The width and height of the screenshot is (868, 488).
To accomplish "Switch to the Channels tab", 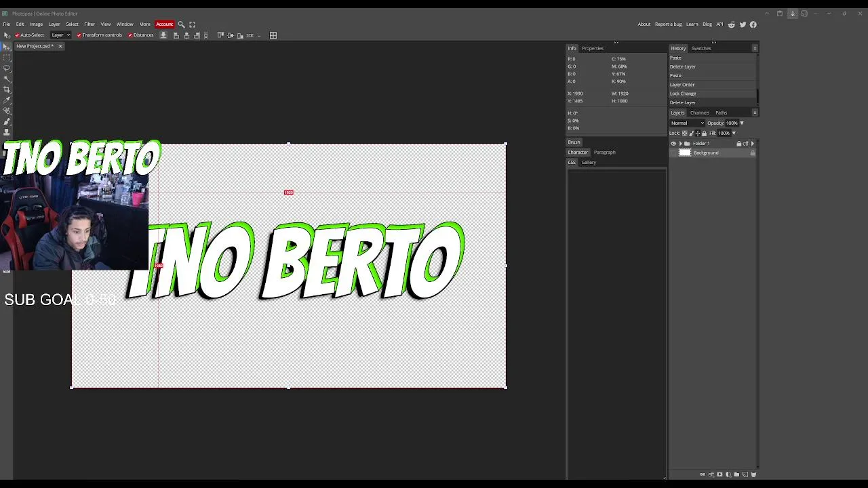I will pyautogui.click(x=700, y=113).
